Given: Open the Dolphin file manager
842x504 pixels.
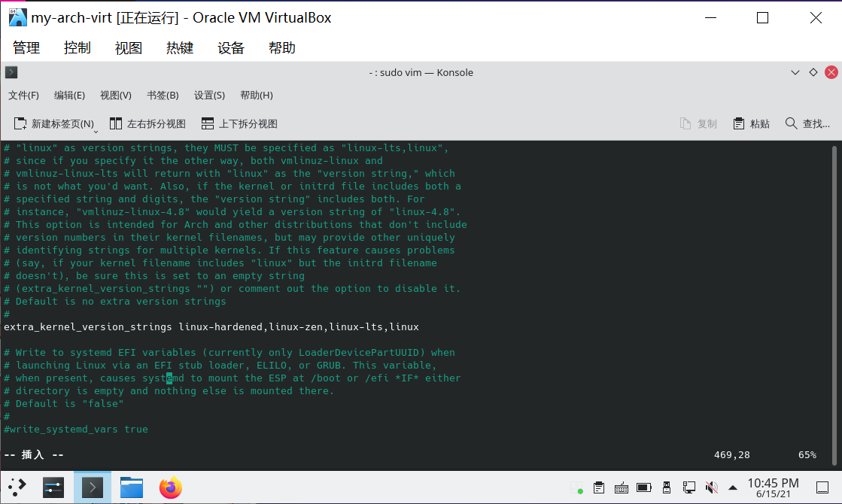Looking at the screenshot, I should click(x=132, y=487).
